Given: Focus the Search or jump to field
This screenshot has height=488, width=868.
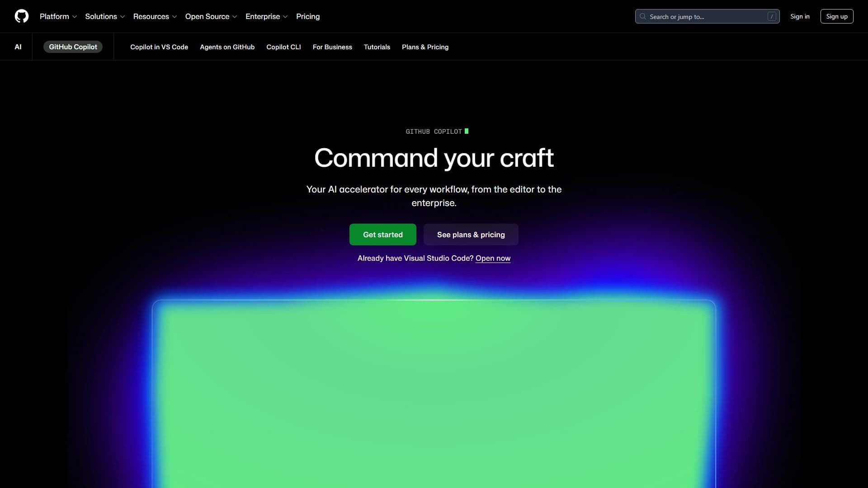Looking at the screenshot, I should [x=707, y=16].
